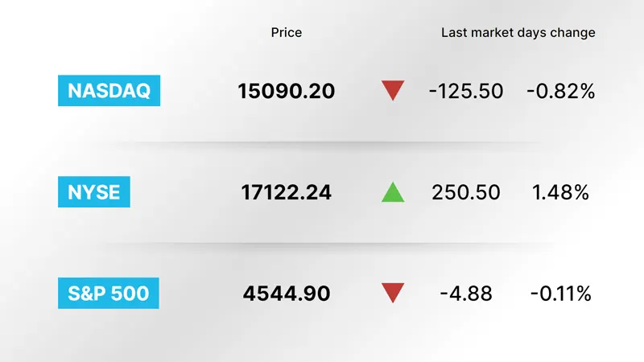
Task: Click the -0.11% S&P 500 percent change
Action: click(560, 294)
